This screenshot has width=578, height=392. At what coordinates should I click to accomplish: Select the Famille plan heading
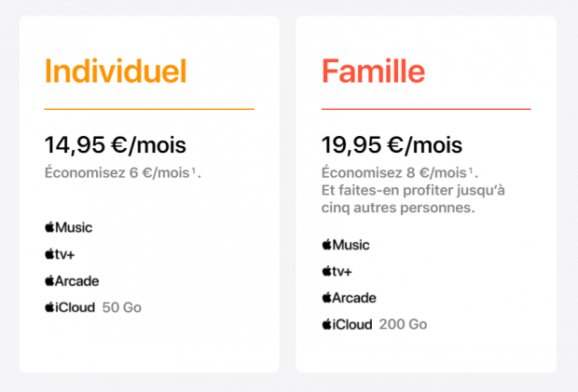point(374,72)
